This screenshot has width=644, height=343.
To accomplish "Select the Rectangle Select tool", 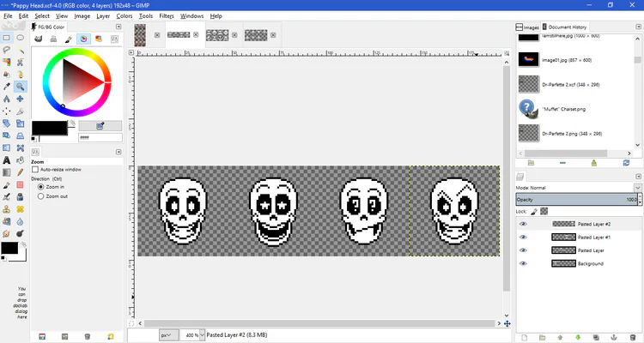I will click(x=7, y=38).
